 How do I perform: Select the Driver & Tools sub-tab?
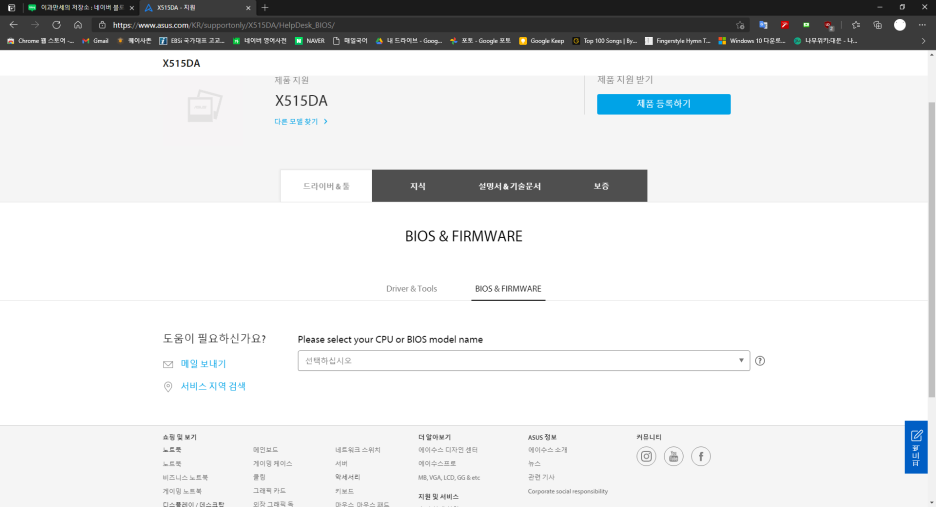coord(411,288)
